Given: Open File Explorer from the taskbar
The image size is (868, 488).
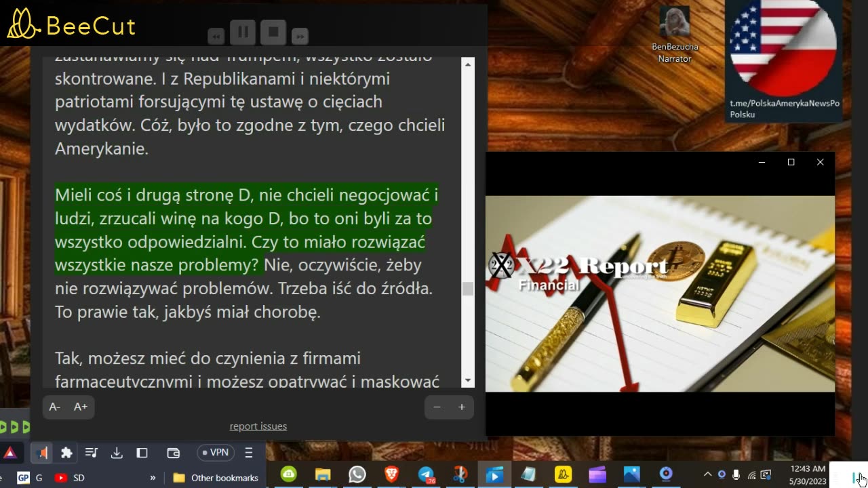Looking at the screenshot, I should tap(323, 474).
